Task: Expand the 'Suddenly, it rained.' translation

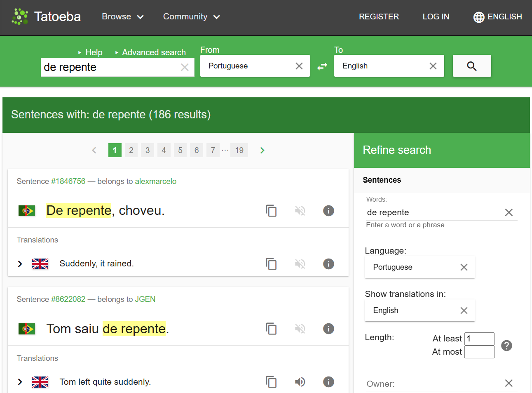Action: coord(20,264)
